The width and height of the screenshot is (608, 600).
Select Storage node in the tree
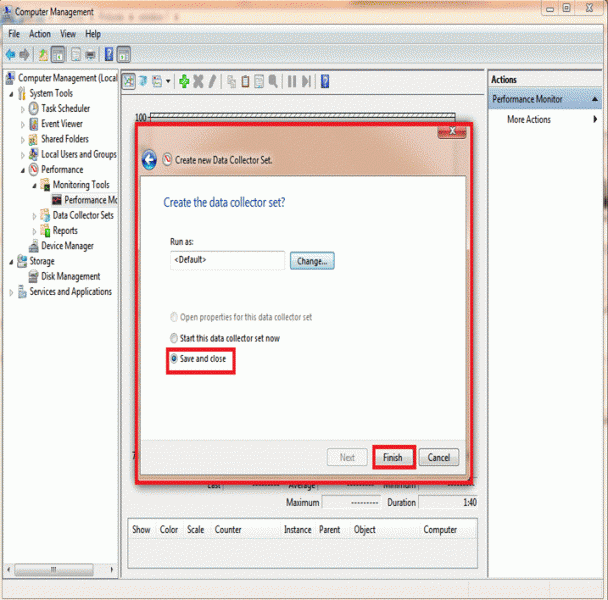36,261
